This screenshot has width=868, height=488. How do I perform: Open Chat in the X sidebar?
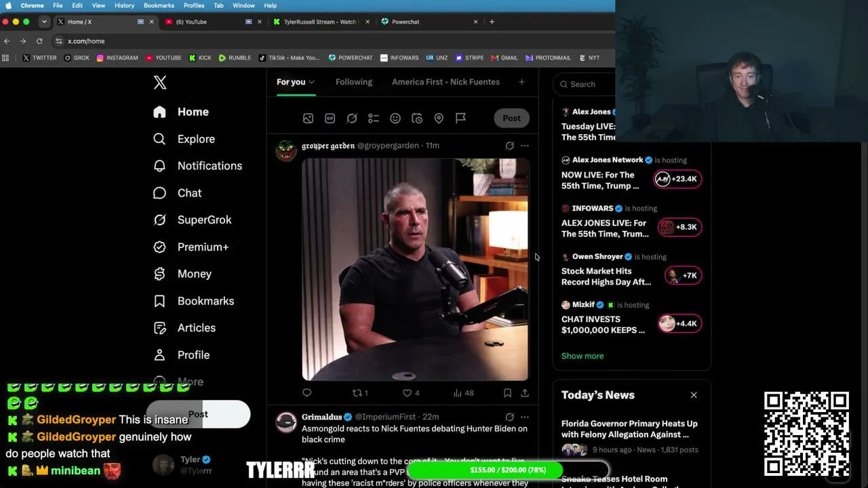click(177, 193)
